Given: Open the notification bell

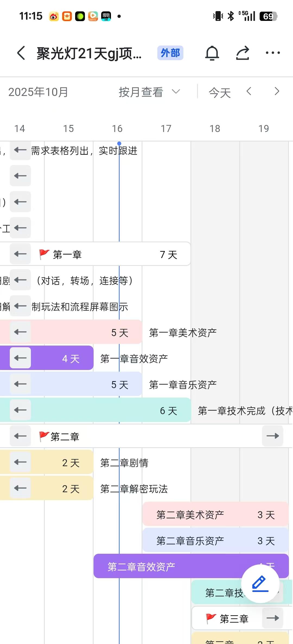Looking at the screenshot, I should [x=212, y=53].
